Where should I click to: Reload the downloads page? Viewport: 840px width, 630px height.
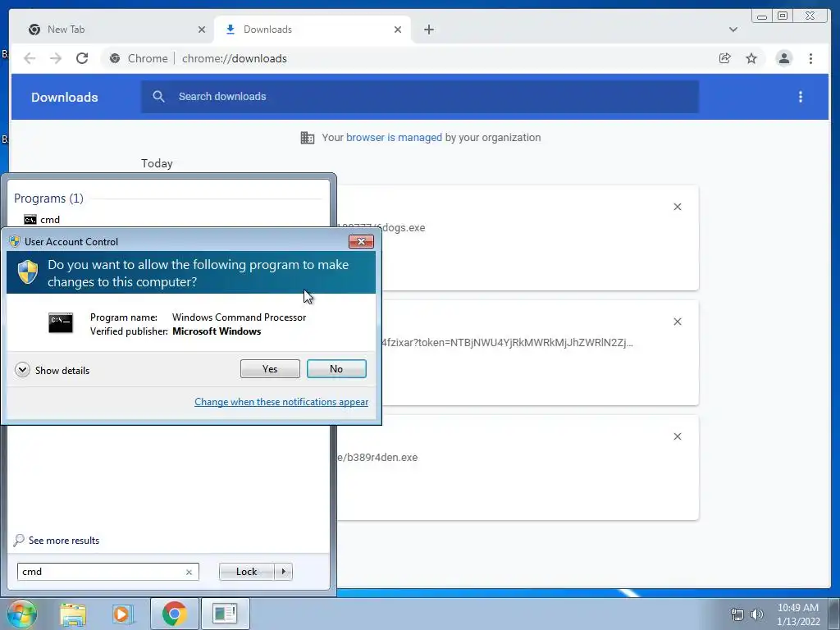pos(82,58)
